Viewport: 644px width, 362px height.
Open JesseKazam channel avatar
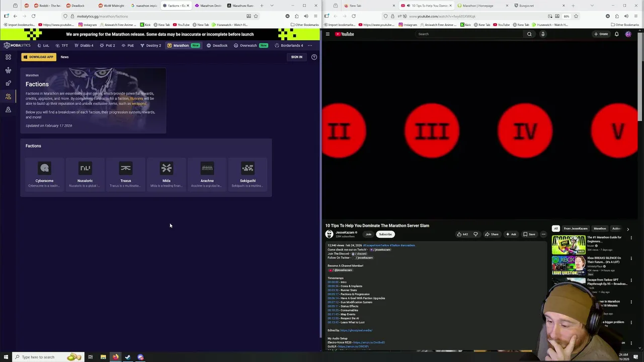pos(329,234)
